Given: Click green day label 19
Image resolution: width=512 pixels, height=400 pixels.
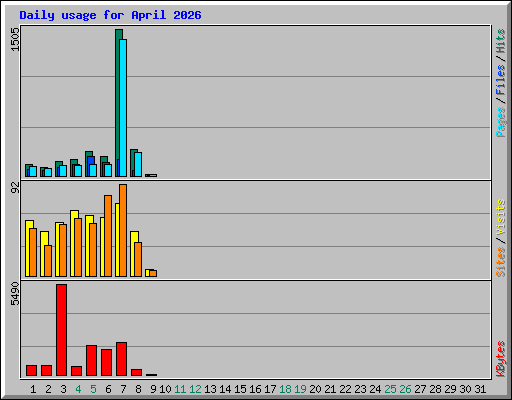Looking at the screenshot, I should pyautogui.click(x=300, y=389).
